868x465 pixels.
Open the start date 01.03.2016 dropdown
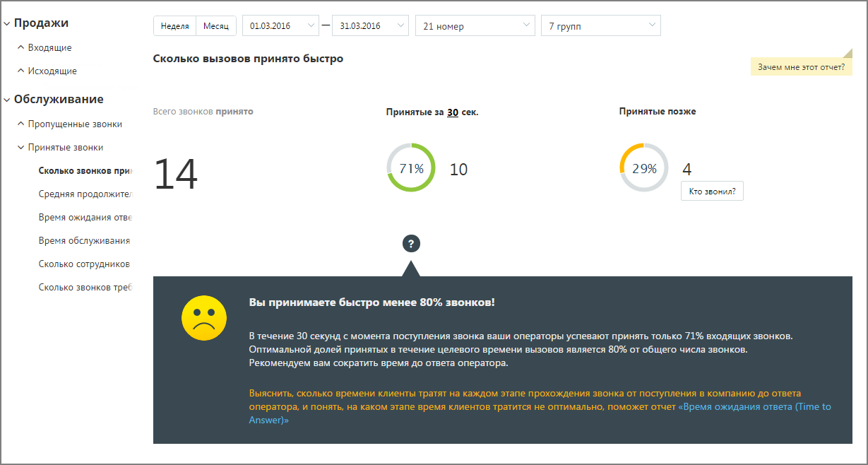pos(281,26)
